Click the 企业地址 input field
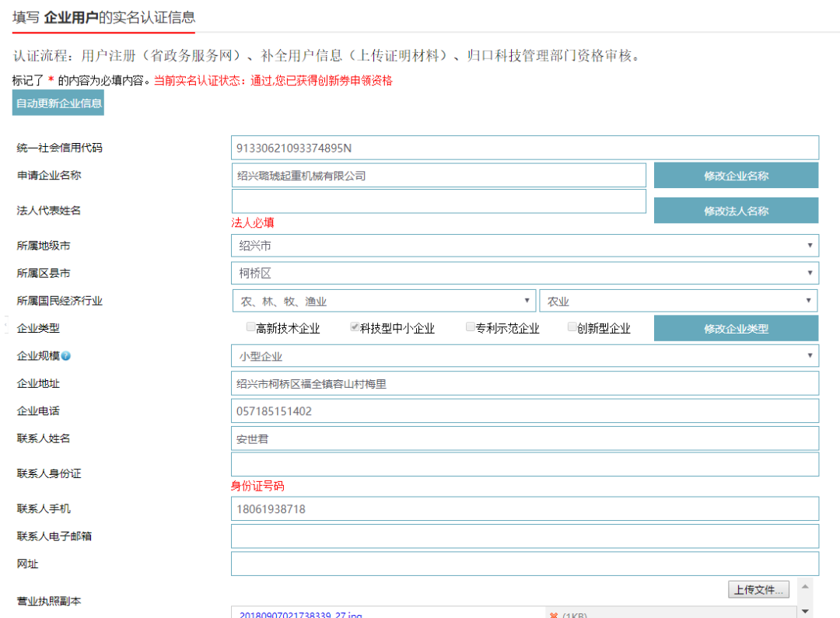The height and width of the screenshot is (618, 840). click(525, 384)
